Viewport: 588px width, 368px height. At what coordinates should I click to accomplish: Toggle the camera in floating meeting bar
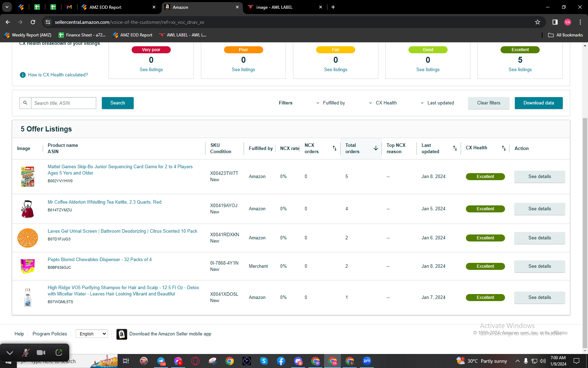click(x=41, y=353)
